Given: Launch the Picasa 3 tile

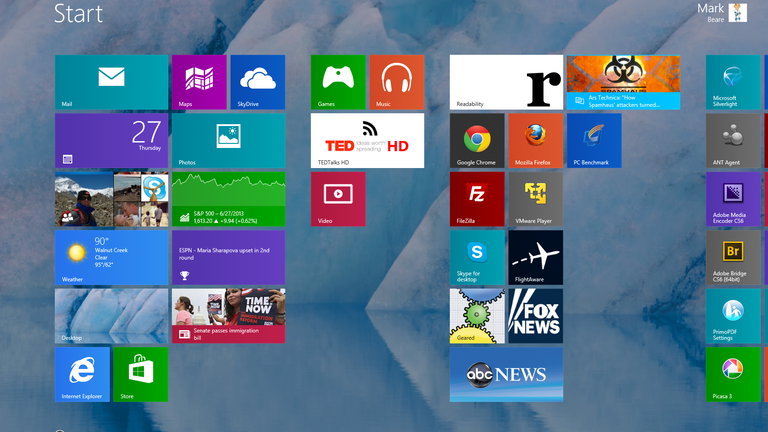Looking at the screenshot, I should pyautogui.click(x=733, y=375).
